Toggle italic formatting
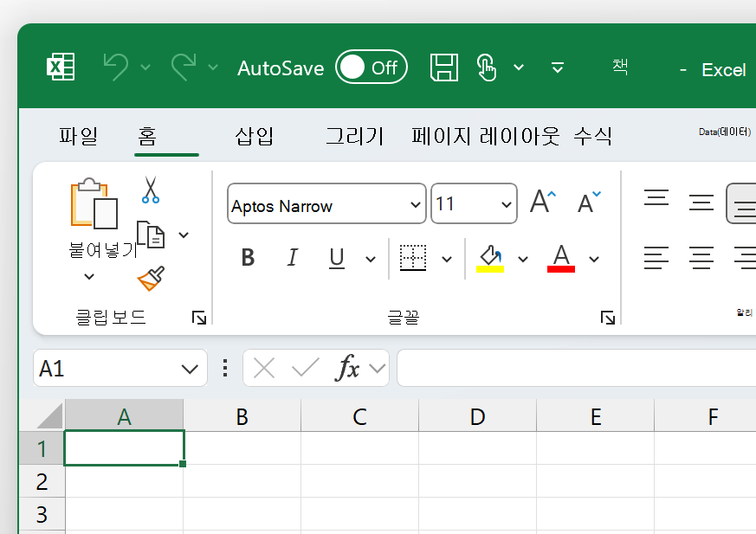The image size is (756, 534). (292, 257)
